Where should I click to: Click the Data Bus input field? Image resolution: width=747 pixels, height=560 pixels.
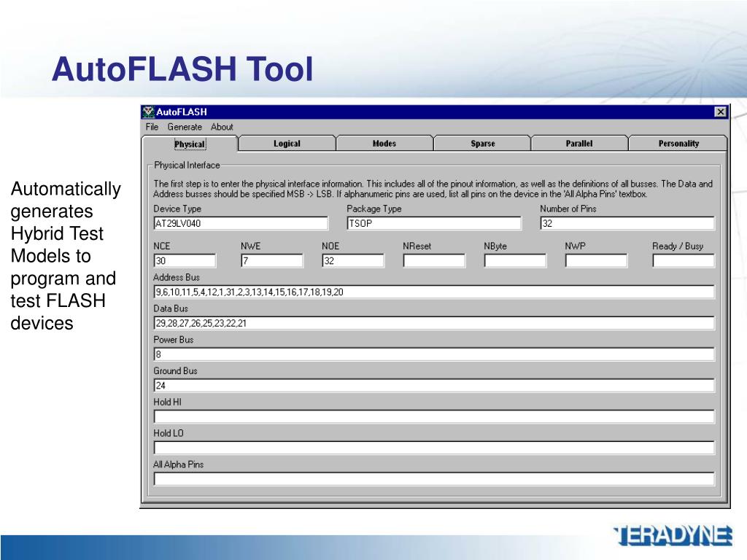[x=434, y=323]
